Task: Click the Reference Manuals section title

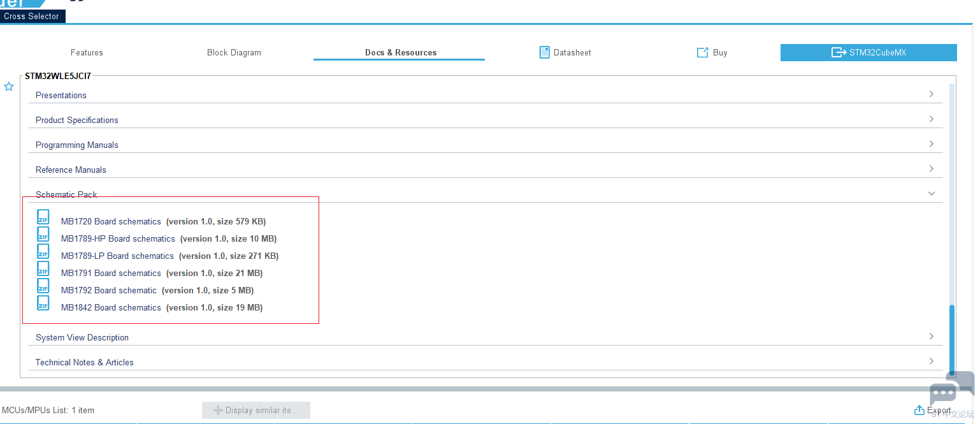Action: pyautogui.click(x=71, y=170)
